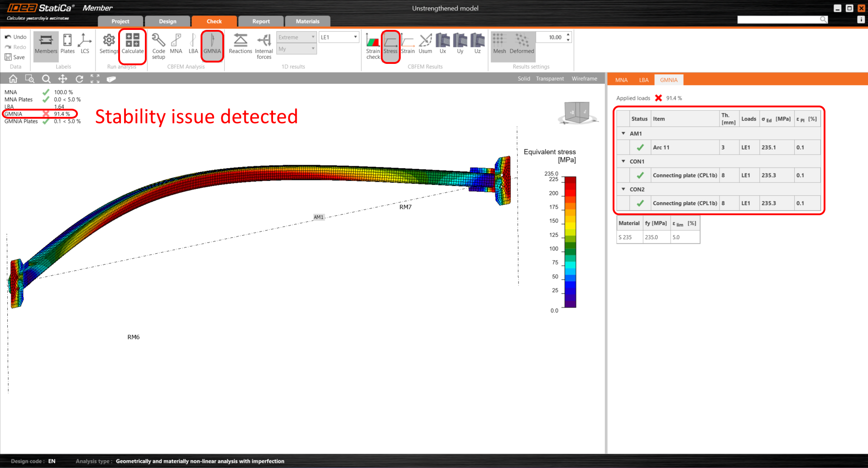Run the Calculate analysis button
This screenshot has width=868, height=468.
[132, 44]
